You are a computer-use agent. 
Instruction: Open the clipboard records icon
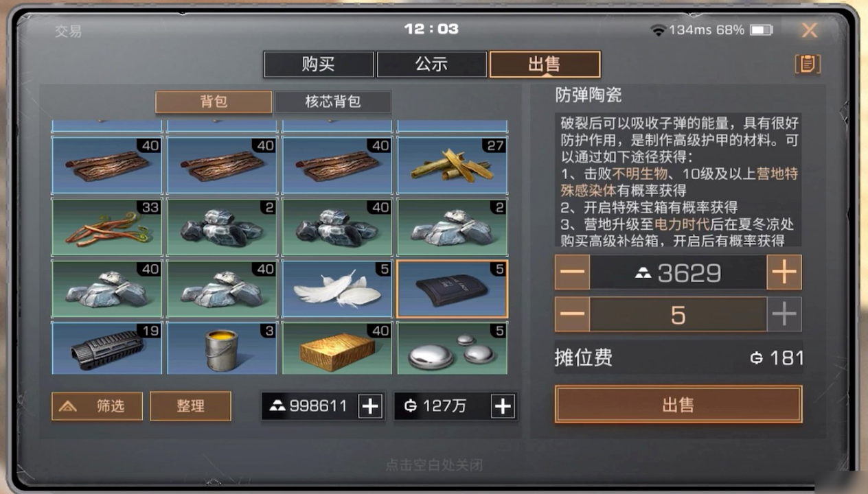[808, 64]
